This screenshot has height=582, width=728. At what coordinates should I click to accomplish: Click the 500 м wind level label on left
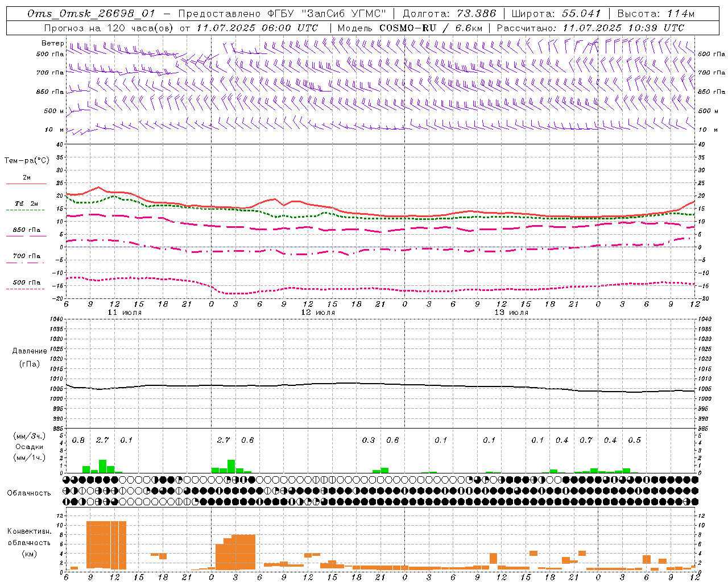click(x=53, y=111)
